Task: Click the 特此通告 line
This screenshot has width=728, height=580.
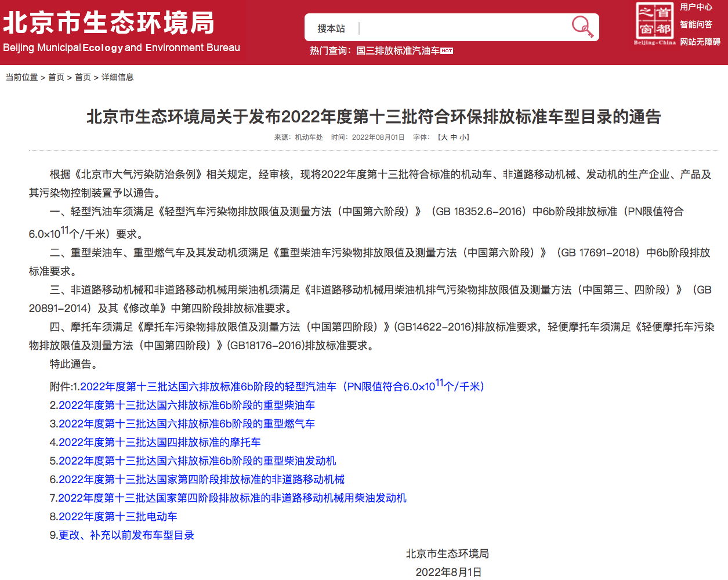Action: point(74,364)
